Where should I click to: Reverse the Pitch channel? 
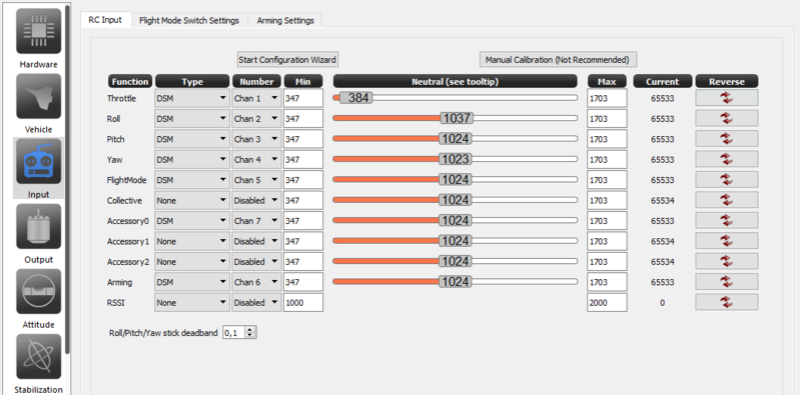727,139
